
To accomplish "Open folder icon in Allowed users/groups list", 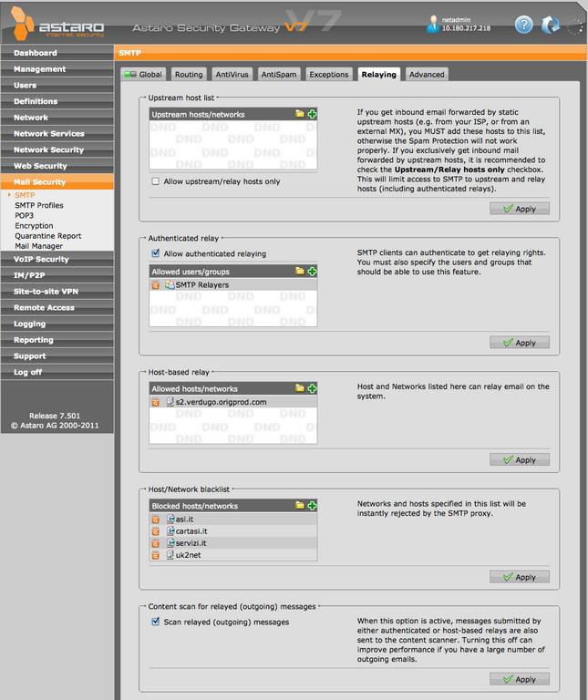I will click(x=300, y=271).
